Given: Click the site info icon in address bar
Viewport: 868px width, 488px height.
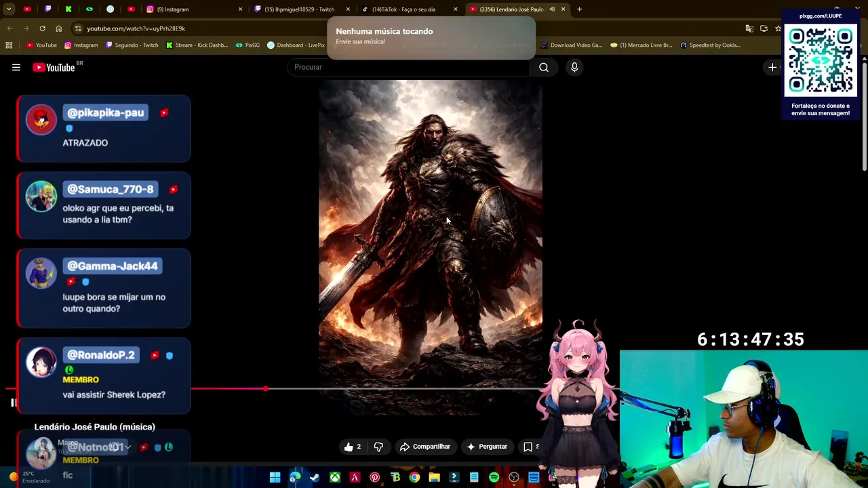Looking at the screenshot, I should pos(78,28).
